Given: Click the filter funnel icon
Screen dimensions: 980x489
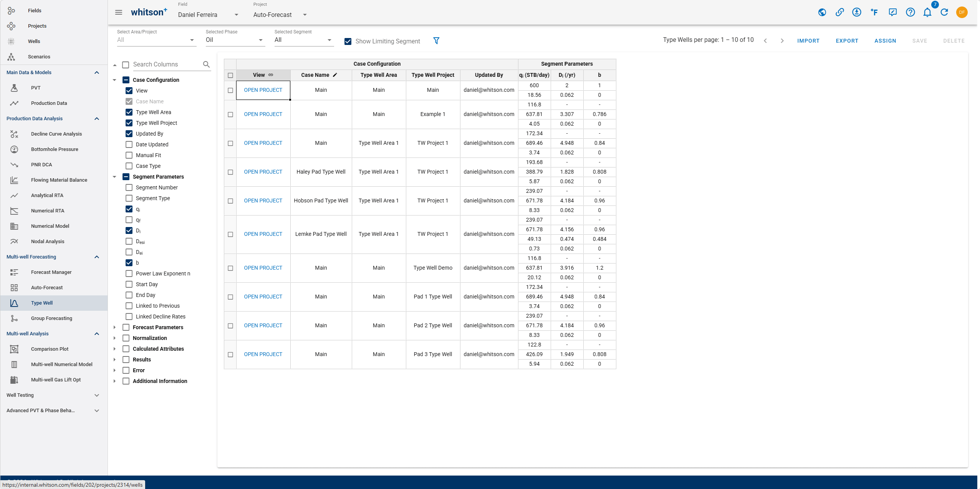Looking at the screenshot, I should click(x=436, y=41).
